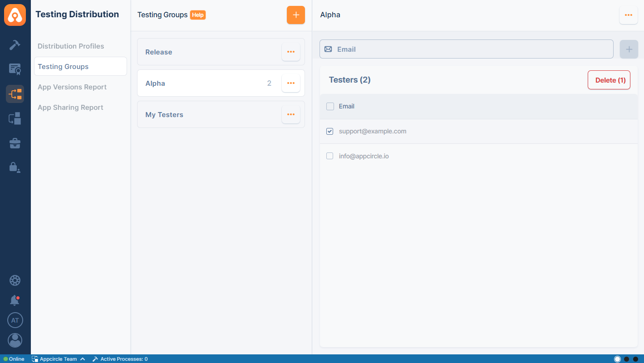
Task: Select the Testing Distribution sidebar icon
Action: pos(15,94)
